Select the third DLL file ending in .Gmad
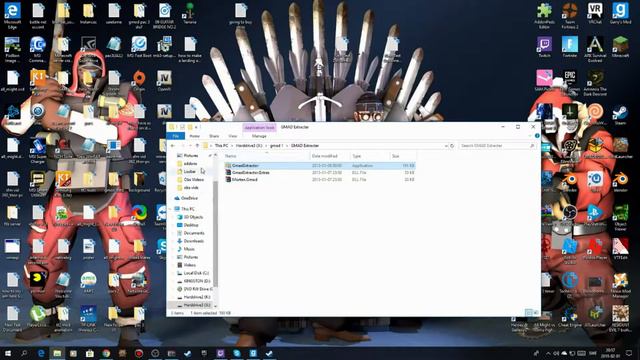This screenshot has height=360, width=640. (320, 180)
